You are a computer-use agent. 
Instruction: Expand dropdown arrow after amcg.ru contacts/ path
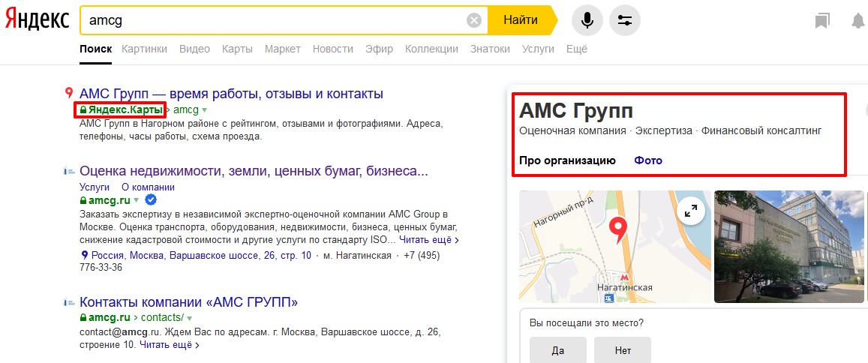point(189,318)
